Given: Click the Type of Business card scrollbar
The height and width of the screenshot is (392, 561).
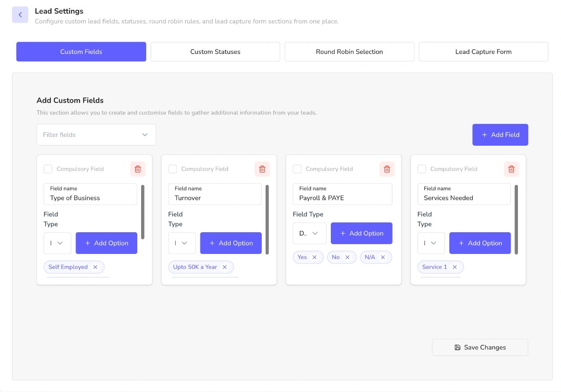Looking at the screenshot, I should tap(142, 212).
